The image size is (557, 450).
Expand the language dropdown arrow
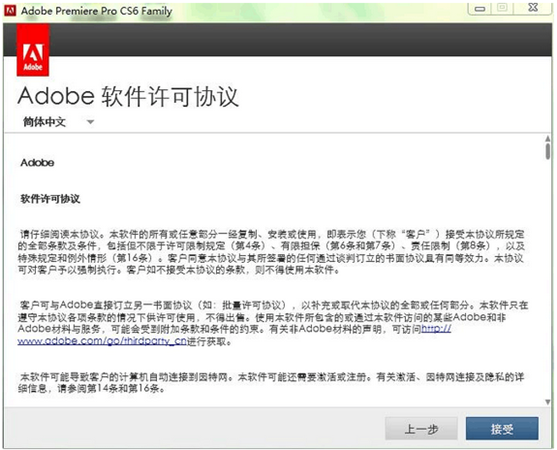point(91,122)
